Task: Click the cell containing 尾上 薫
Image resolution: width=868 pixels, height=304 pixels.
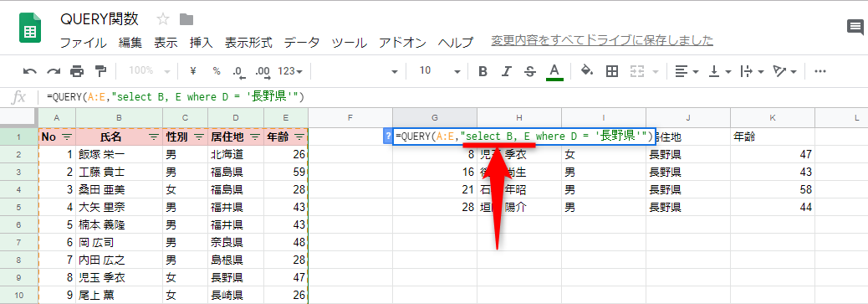Action: (x=119, y=296)
